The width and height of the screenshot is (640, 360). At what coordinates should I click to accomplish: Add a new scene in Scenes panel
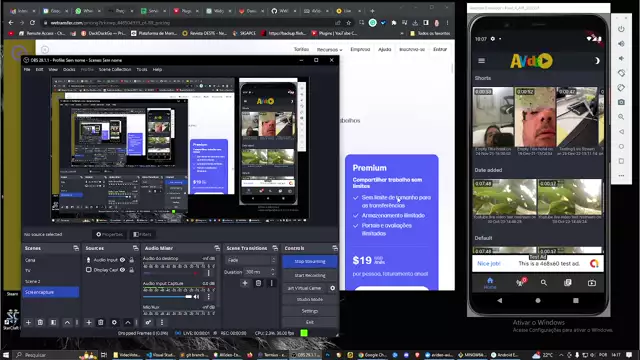point(28,322)
